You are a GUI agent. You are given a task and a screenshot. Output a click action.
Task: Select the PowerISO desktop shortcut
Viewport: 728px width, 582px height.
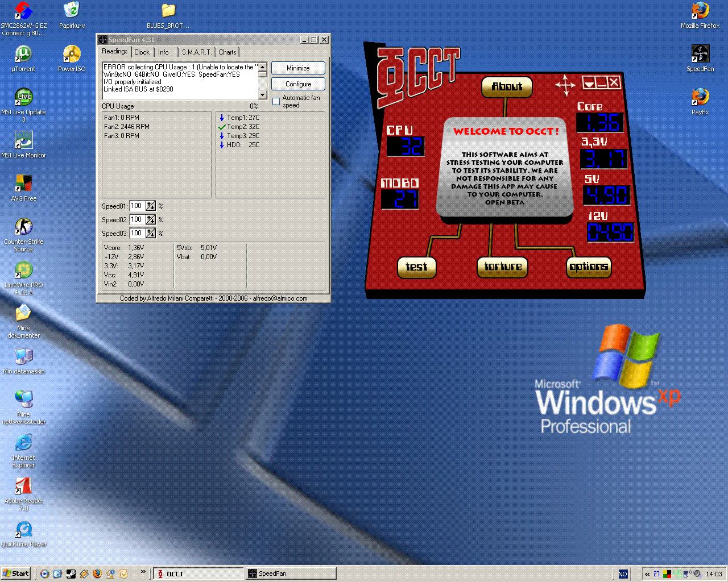click(x=72, y=59)
